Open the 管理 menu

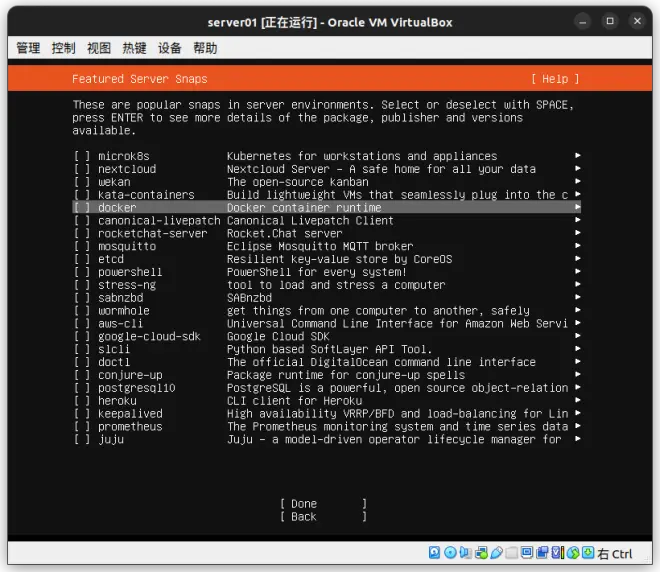(28, 48)
